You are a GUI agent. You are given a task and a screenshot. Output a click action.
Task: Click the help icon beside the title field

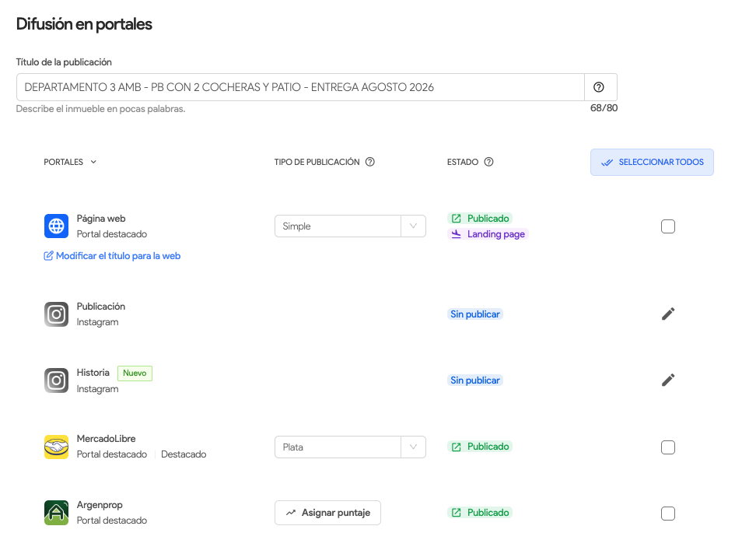[x=599, y=87]
